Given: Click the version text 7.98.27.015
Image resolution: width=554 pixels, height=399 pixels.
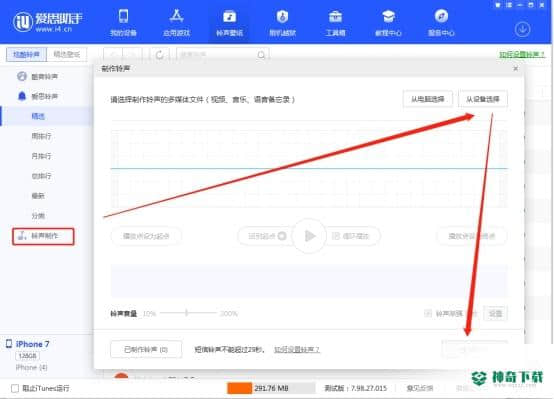Looking at the screenshot, I should point(369,388).
